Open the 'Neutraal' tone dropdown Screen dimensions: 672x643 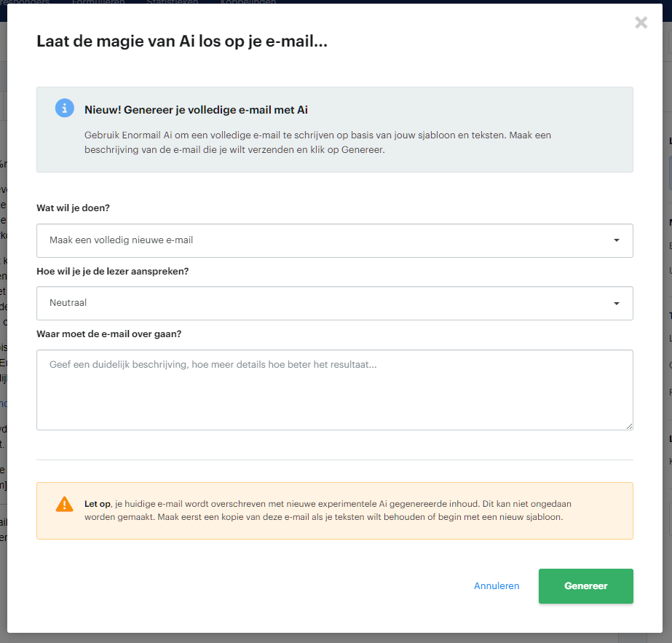pos(335,303)
